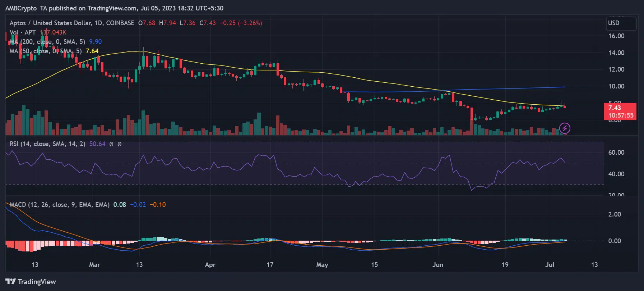644x291 pixels.
Task: Click the Vol · APT legend
Action: (x=23, y=32)
